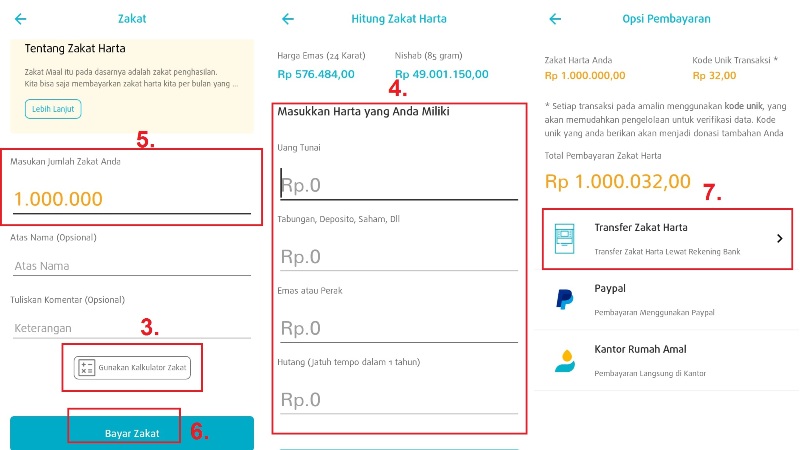Tap back arrow on Zakat screen
Screen dimensions: 800x450
(x=21, y=19)
